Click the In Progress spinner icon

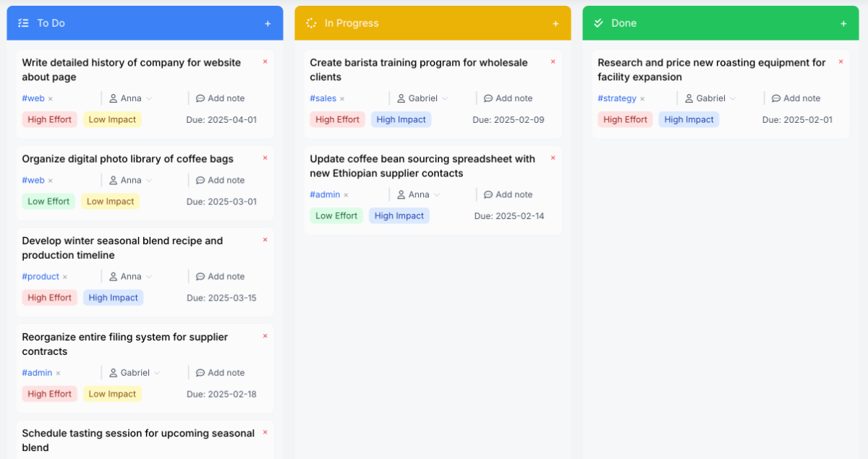pyautogui.click(x=311, y=23)
